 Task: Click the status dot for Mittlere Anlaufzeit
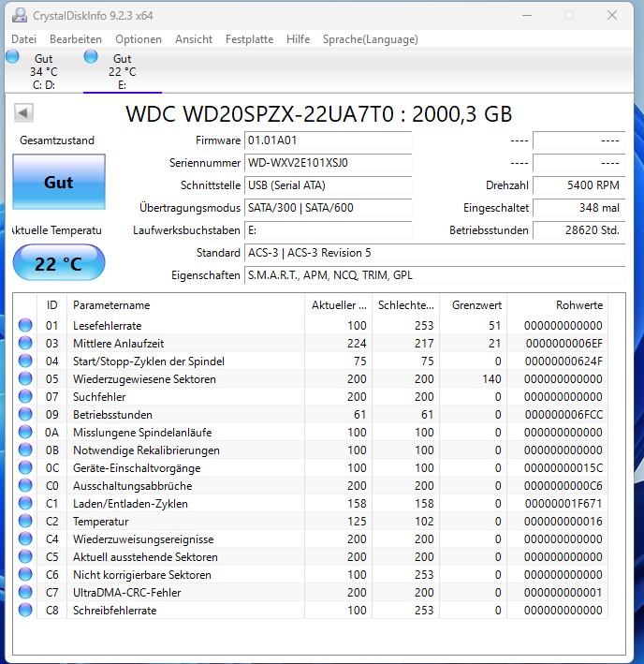25,343
